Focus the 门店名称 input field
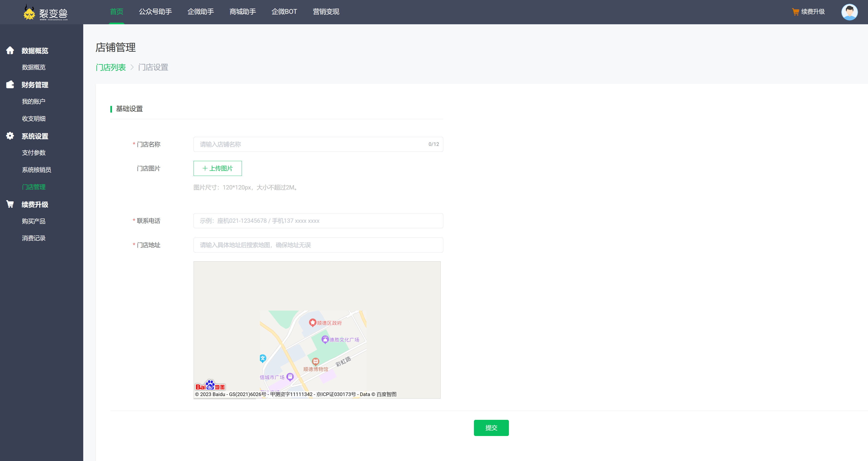 [x=310, y=144]
